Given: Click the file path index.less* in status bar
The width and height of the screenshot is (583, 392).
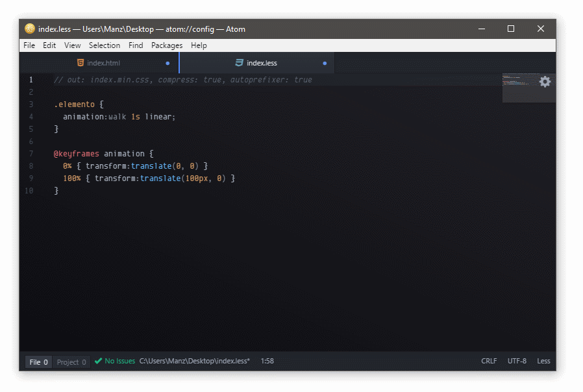Looking at the screenshot, I should pos(195,361).
